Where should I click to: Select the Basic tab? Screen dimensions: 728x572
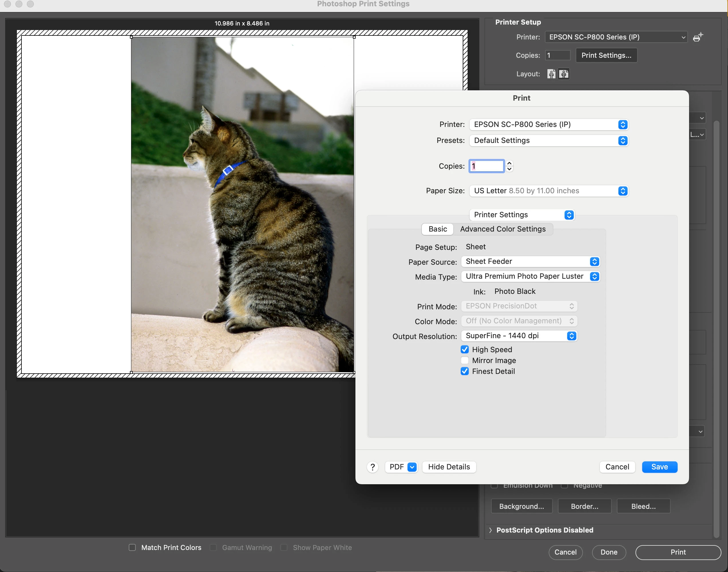point(438,229)
